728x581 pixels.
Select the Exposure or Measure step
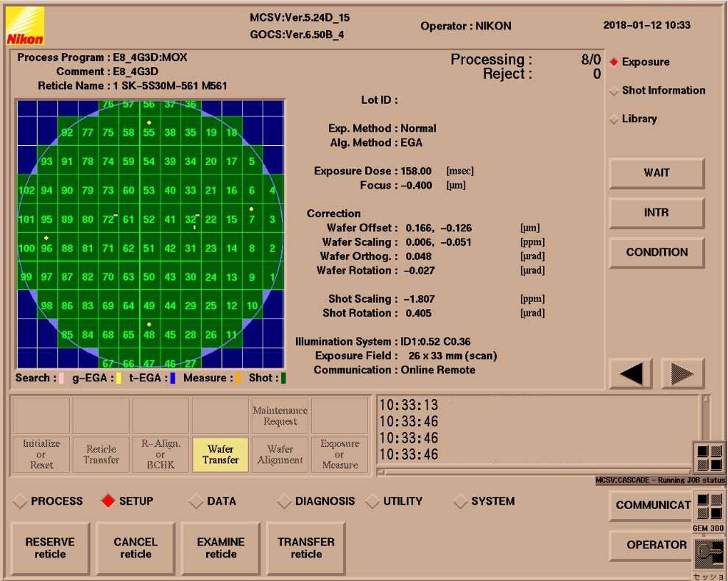click(339, 454)
